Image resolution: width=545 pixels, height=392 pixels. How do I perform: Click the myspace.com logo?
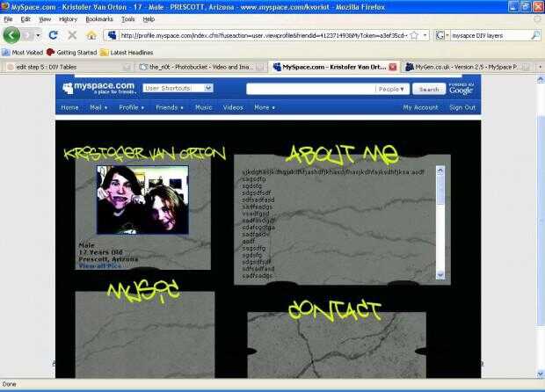(x=98, y=88)
